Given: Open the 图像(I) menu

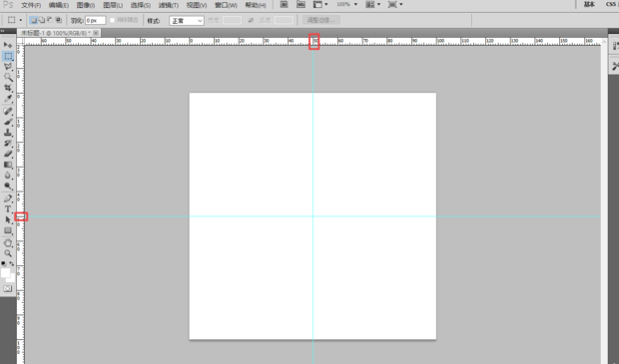Looking at the screenshot, I should click(86, 5).
